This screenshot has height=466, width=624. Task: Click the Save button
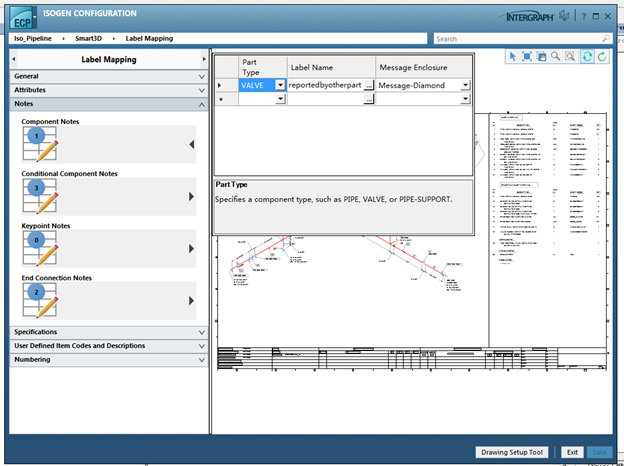click(x=599, y=452)
